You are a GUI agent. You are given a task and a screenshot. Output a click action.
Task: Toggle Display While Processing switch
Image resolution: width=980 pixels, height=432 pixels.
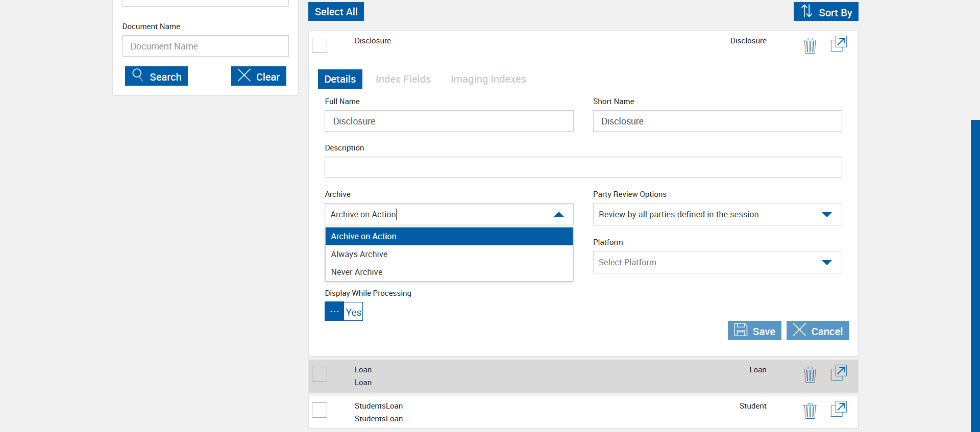tap(344, 312)
